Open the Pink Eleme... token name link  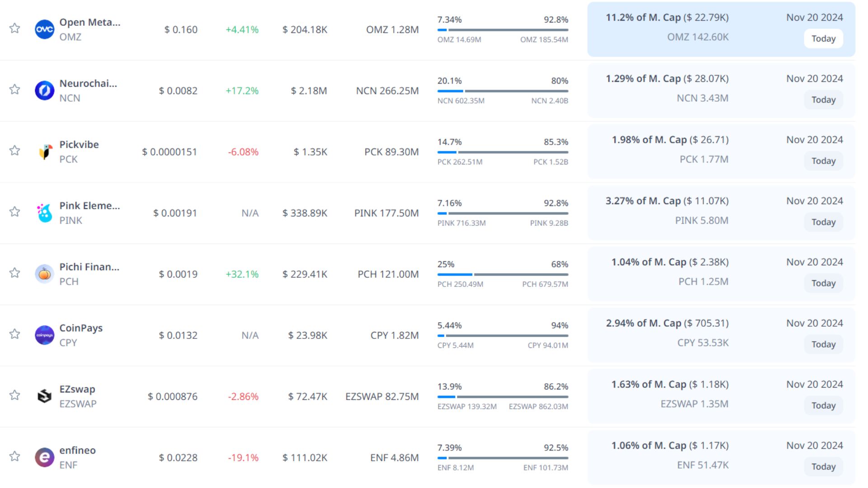tap(90, 206)
